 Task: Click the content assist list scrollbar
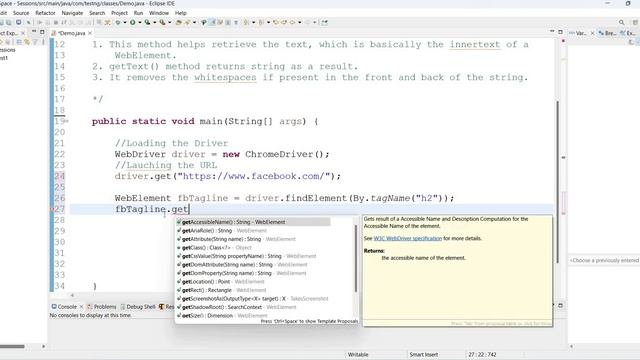coord(356,258)
